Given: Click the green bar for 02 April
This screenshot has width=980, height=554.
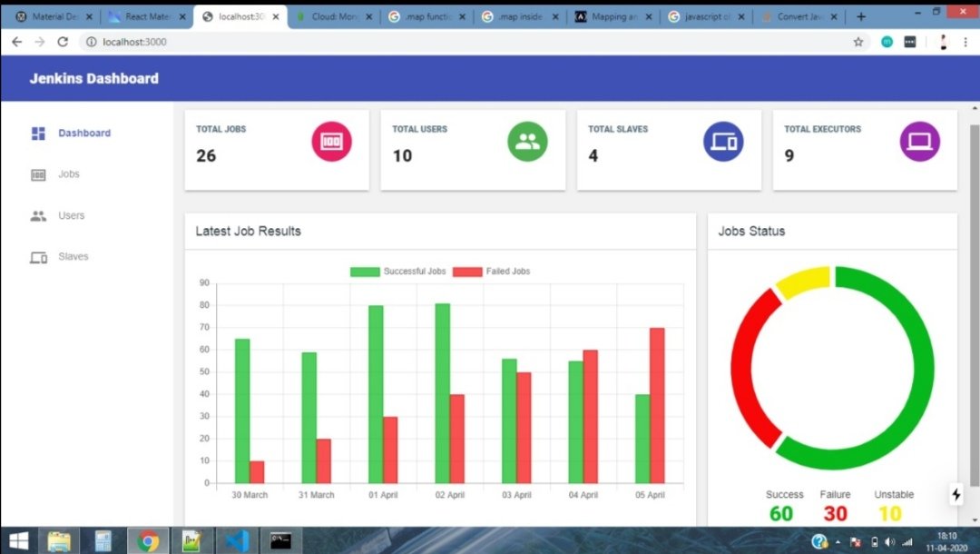Looking at the screenshot, I should pos(443,393).
